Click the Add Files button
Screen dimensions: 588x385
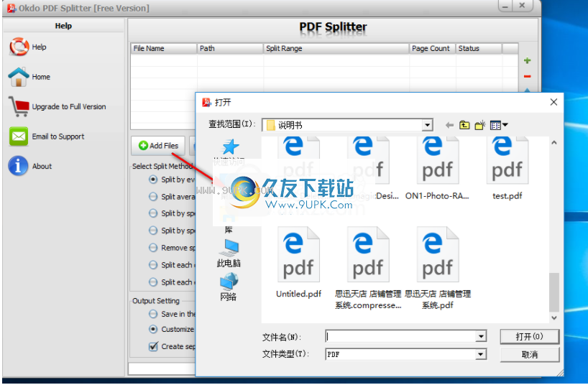coord(158,146)
